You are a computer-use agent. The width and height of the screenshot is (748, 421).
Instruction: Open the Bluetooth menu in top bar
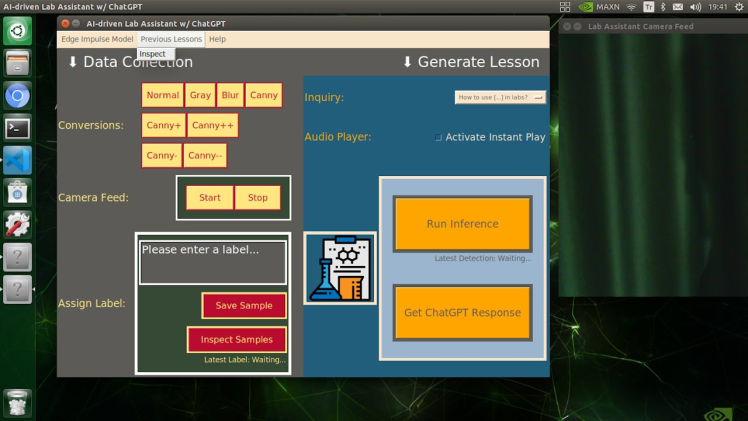(x=663, y=7)
